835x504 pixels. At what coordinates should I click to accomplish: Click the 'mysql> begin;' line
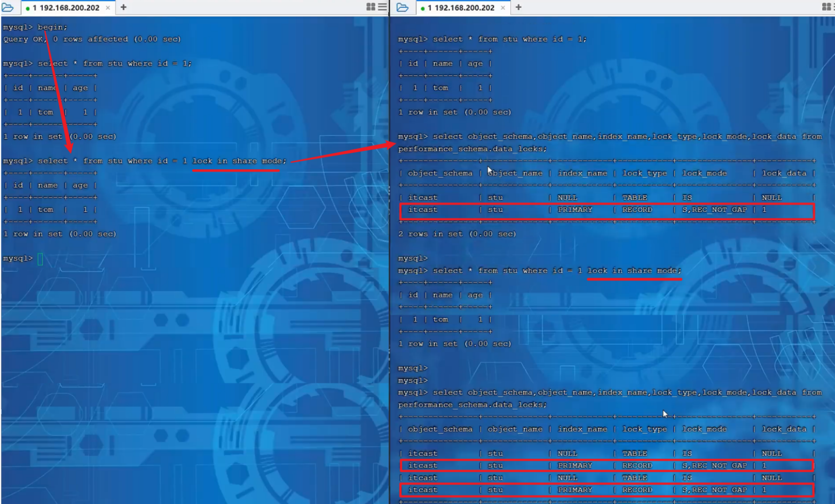click(35, 27)
